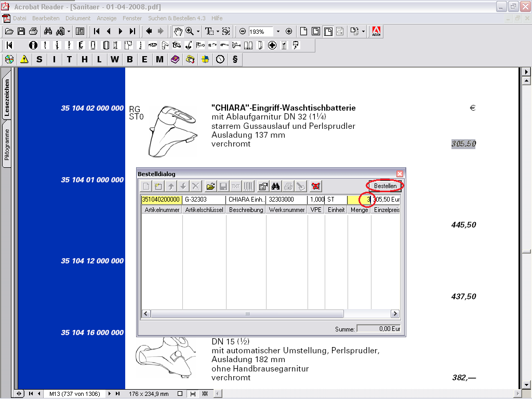Open the Fenster menu
Screen dimensions: 532x399
point(132,18)
